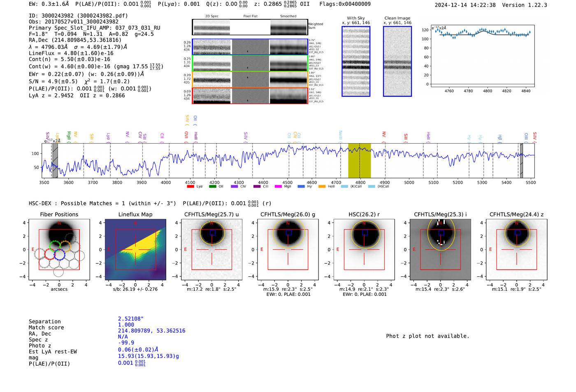The height and width of the screenshot is (392, 576).
Task: Click the Match score value 1.000
Action: tap(126, 325)
